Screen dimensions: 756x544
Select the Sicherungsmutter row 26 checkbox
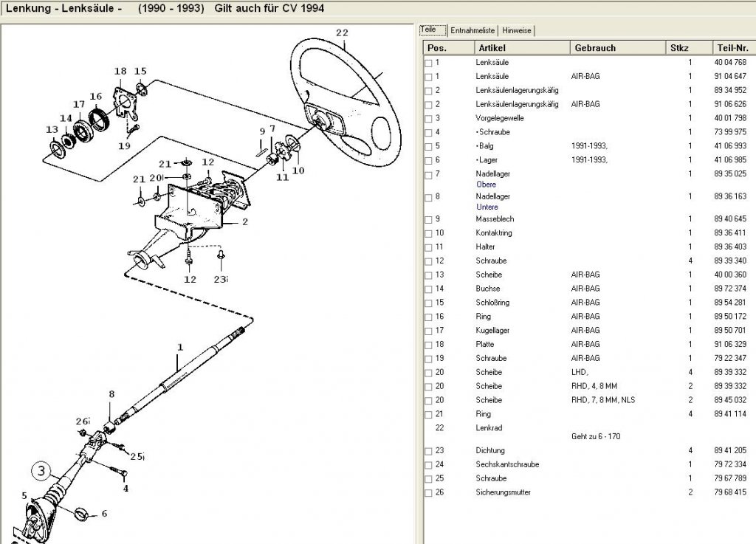click(428, 493)
